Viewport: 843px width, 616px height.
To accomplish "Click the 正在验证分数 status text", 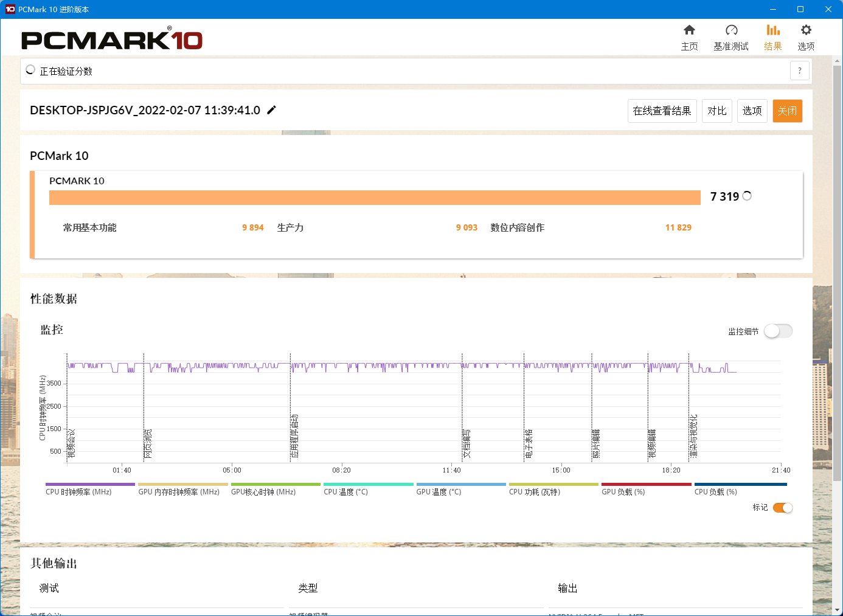I will click(x=66, y=71).
